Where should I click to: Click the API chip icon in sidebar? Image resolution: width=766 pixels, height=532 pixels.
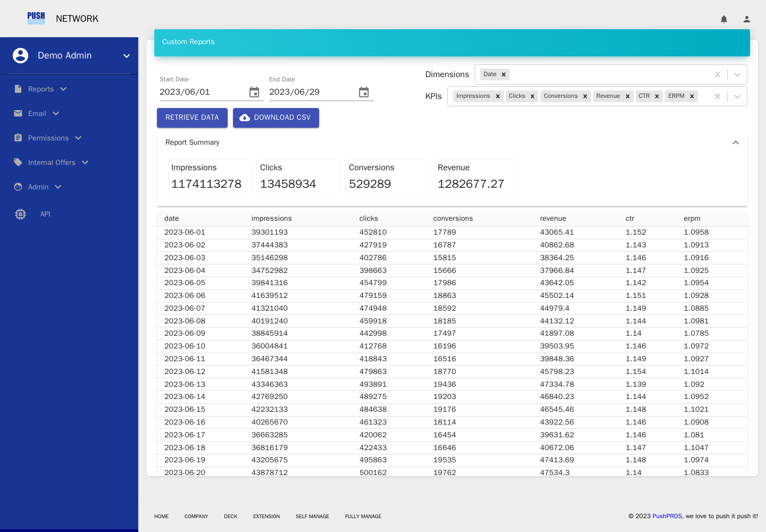click(x=20, y=214)
